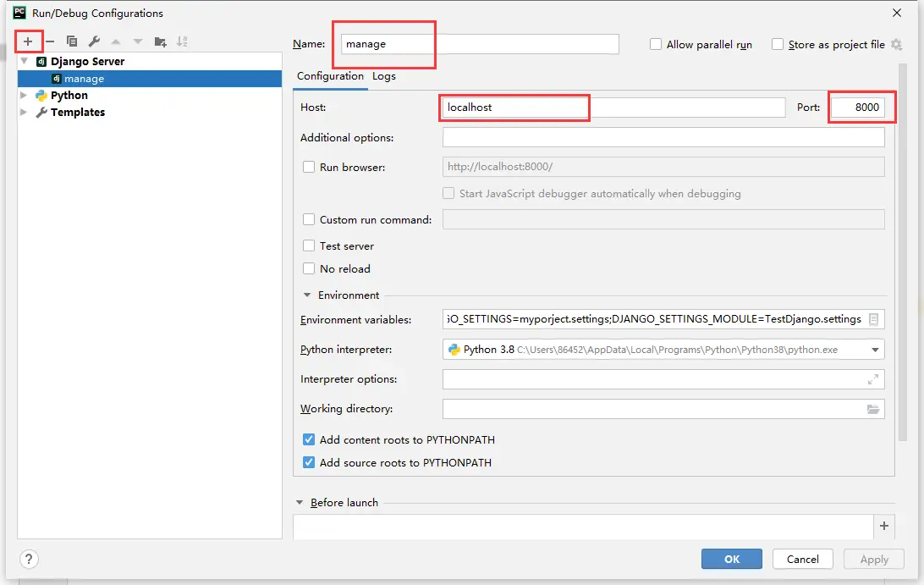Select the manage configuration in tree

tap(84, 79)
